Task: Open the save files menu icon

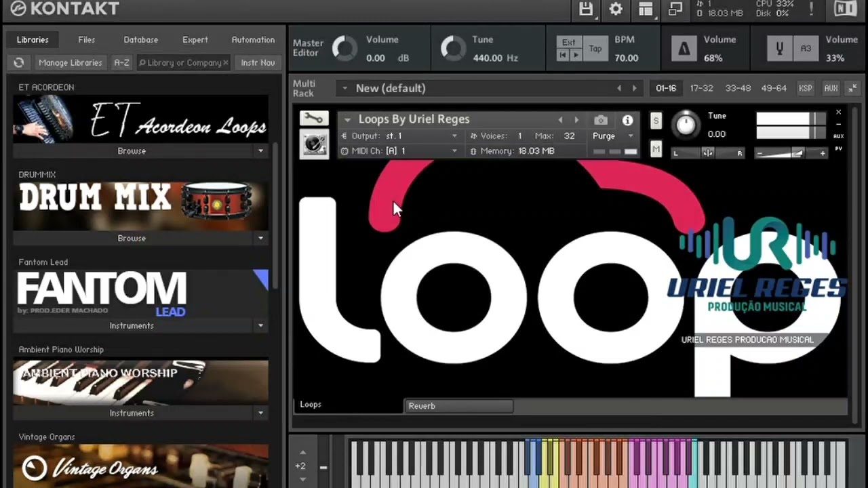Action: tap(586, 9)
